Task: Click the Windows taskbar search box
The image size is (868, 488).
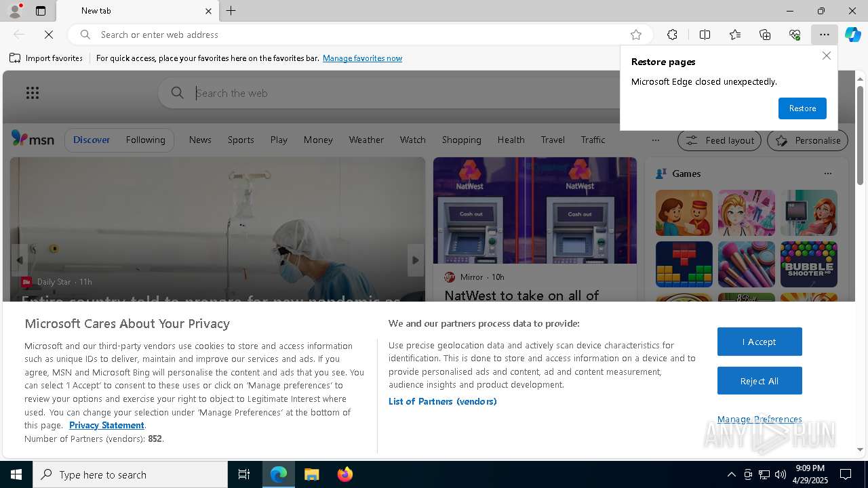Action: coord(130,474)
